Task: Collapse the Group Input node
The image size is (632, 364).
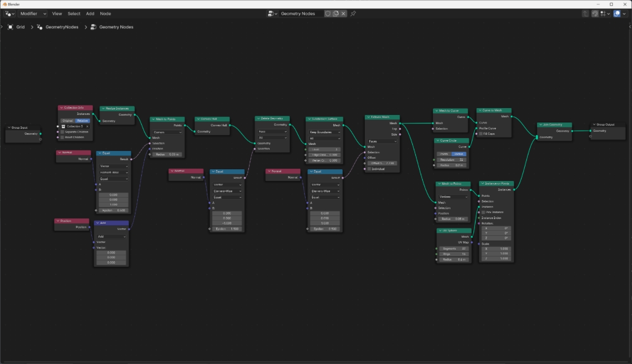Action: tap(9, 128)
